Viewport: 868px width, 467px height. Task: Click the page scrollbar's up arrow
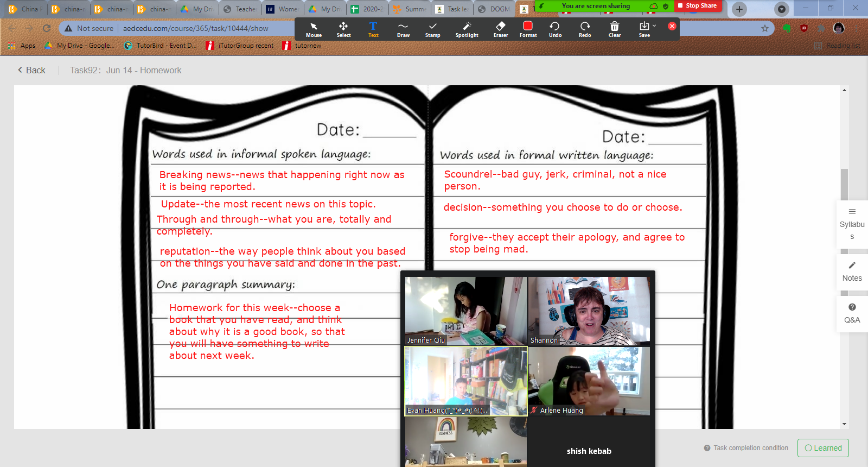844,90
